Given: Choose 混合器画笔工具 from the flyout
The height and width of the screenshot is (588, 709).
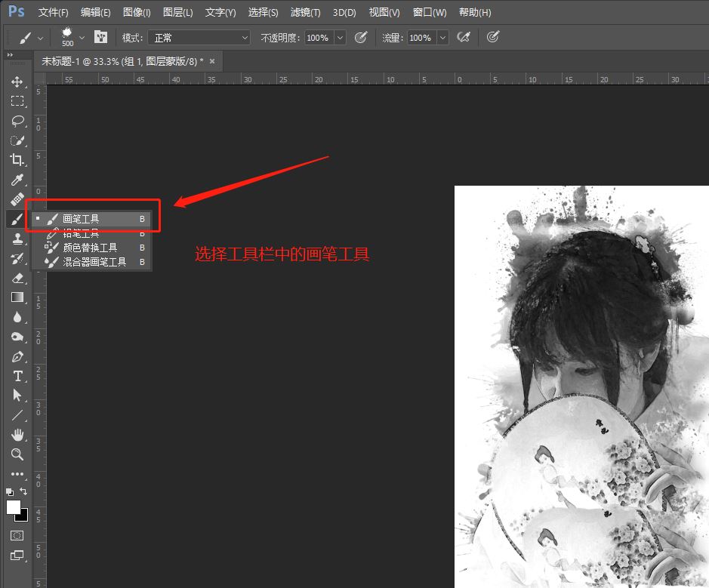Looking at the screenshot, I should click(x=92, y=262).
